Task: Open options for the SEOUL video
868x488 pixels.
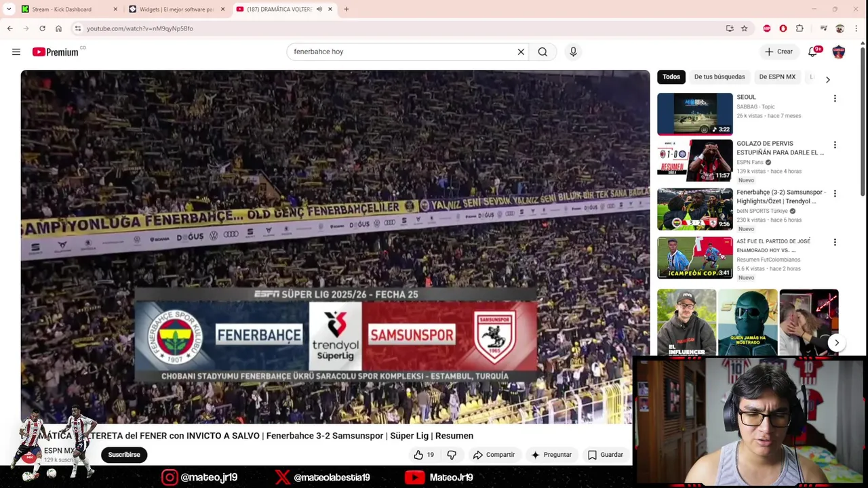Action: click(x=835, y=99)
